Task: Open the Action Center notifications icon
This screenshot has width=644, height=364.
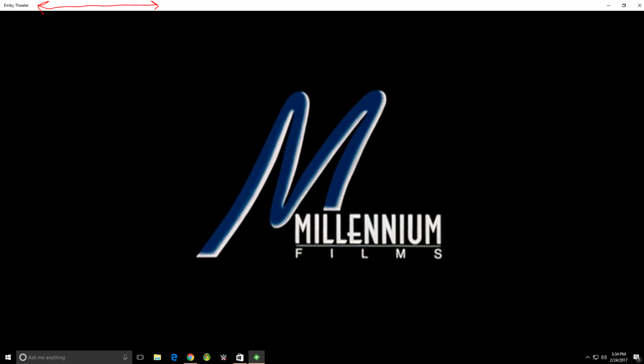Action: (x=636, y=357)
